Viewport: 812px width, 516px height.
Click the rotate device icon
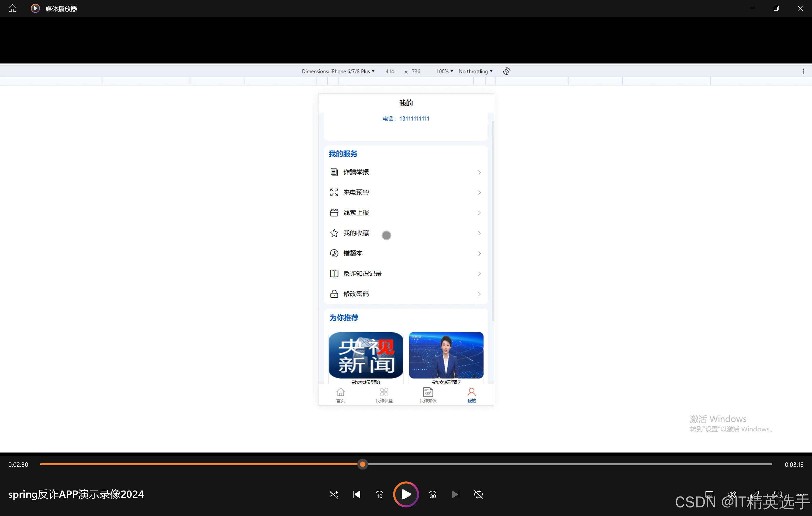(x=506, y=71)
